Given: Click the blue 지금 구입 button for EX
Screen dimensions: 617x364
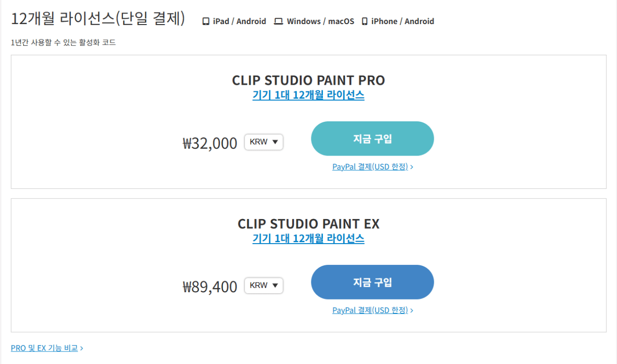Looking at the screenshot, I should coord(372,282).
